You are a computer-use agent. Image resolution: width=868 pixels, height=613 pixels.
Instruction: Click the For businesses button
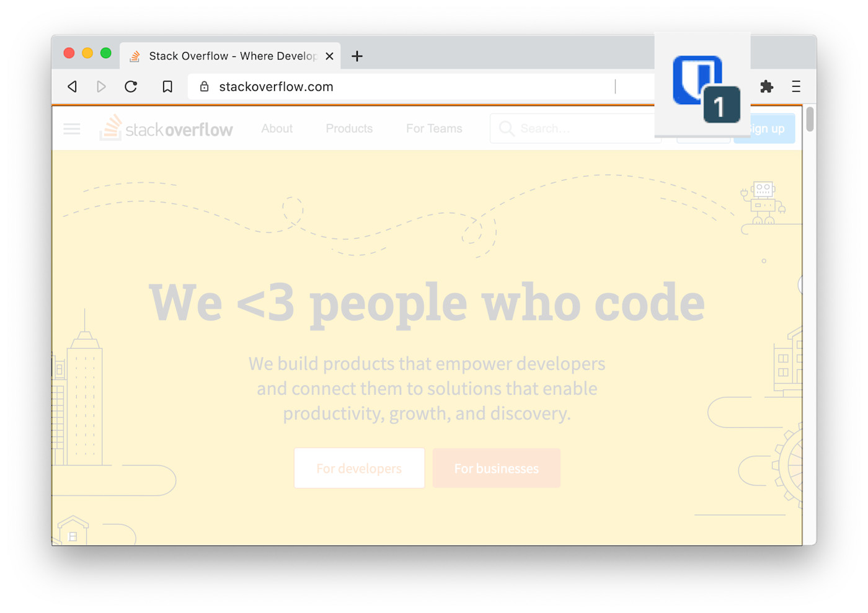pyautogui.click(x=496, y=468)
